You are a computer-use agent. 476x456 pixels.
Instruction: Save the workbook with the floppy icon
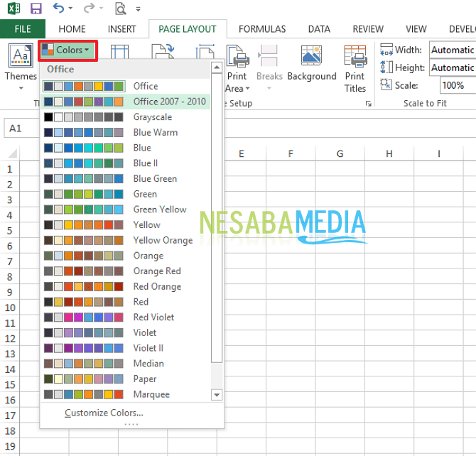point(36,9)
